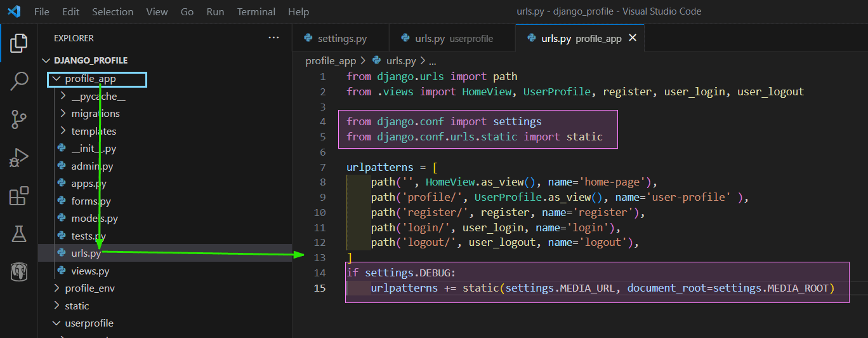Open the File menu
Image resolution: width=868 pixels, height=338 pixels.
[x=41, y=11]
